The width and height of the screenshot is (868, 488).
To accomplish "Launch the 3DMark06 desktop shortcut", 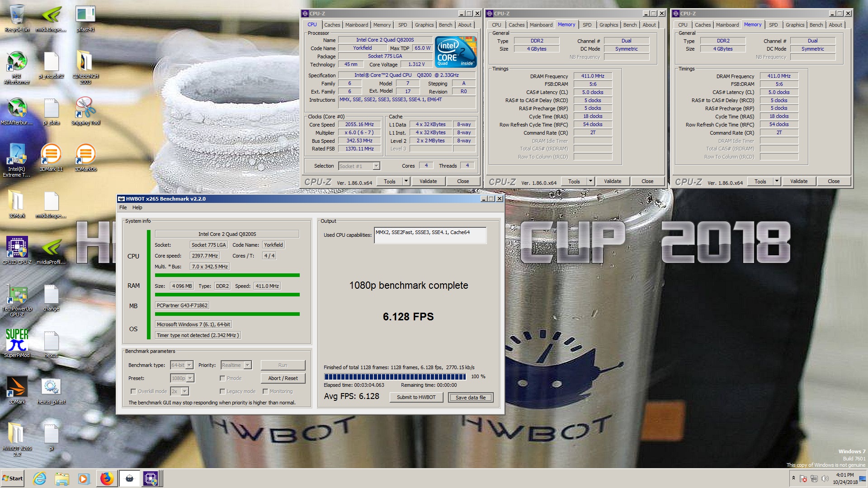I will point(85,158).
